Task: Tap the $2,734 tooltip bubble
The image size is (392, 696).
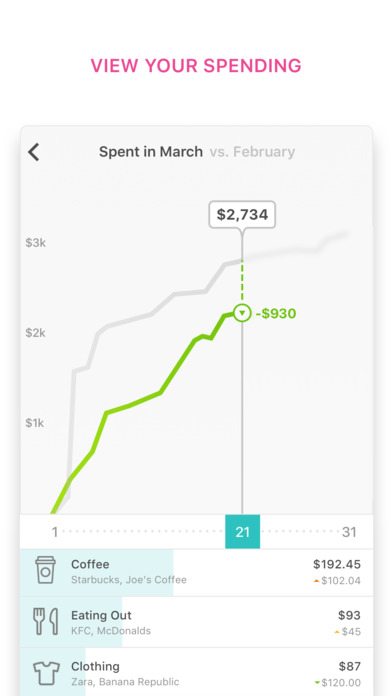Action: tap(242, 215)
